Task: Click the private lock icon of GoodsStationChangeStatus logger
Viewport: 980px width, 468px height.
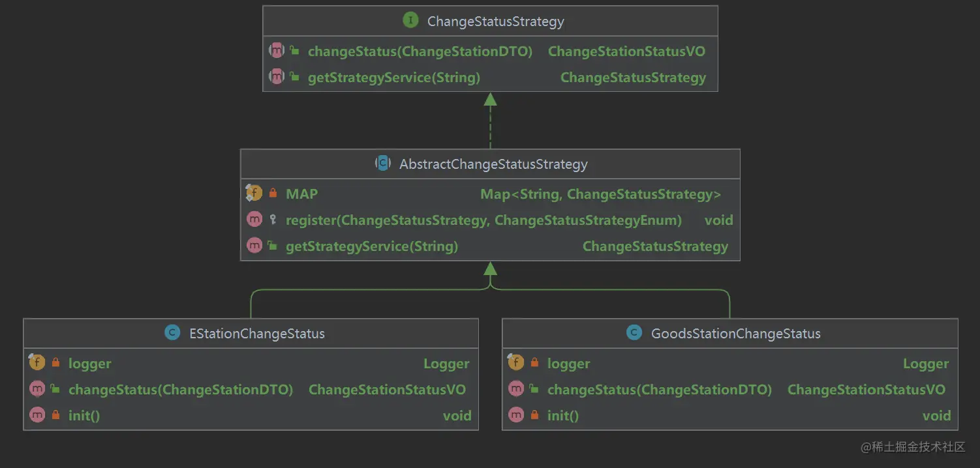Action: point(534,363)
